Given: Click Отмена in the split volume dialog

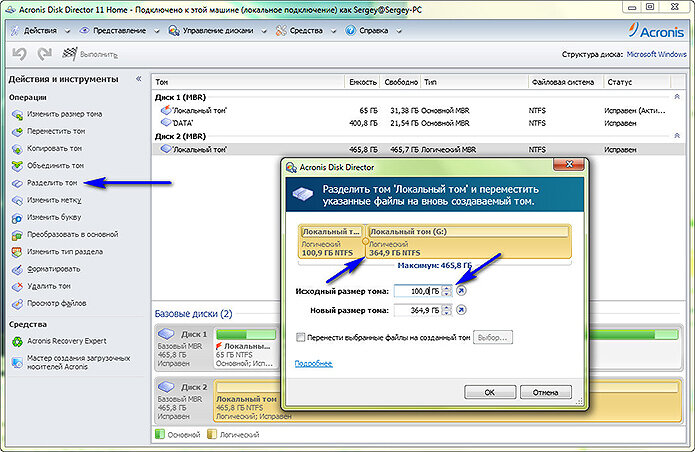Looking at the screenshot, I should (x=546, y=393).
